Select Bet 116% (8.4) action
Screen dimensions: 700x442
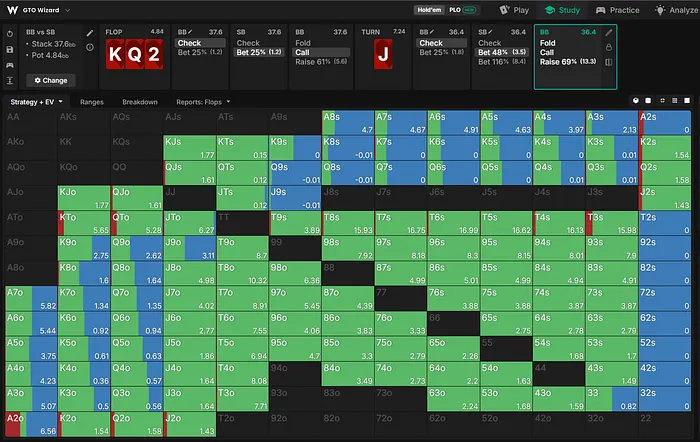point(502,62)
